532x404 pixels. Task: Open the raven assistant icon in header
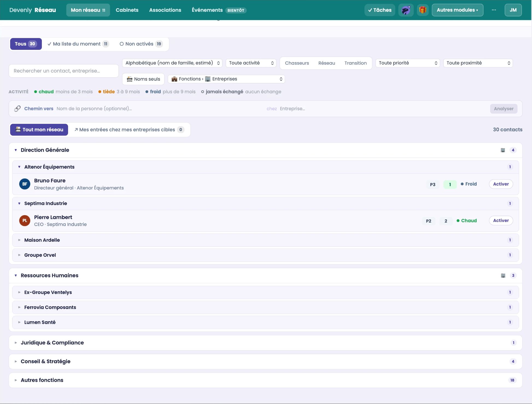coord(406,10)
